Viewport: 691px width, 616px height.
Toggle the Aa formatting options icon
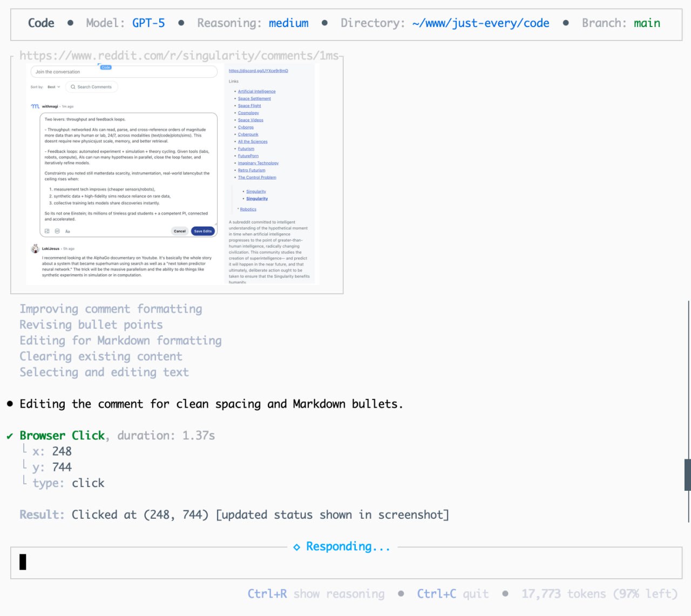point(67,231)
